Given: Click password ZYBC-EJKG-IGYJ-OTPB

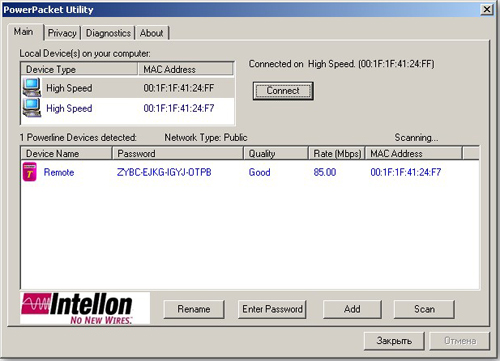Looking at the screenshot, I should pyautogui.click(x=164, y=172).
